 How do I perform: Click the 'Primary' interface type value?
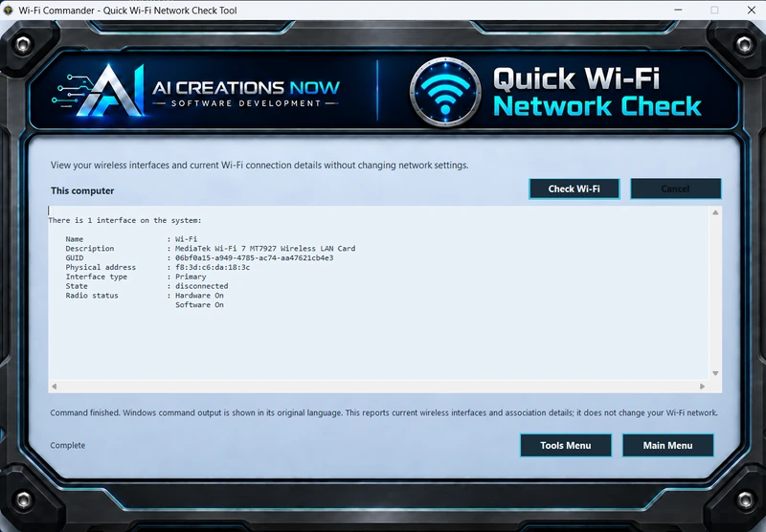tap(191, 277)
